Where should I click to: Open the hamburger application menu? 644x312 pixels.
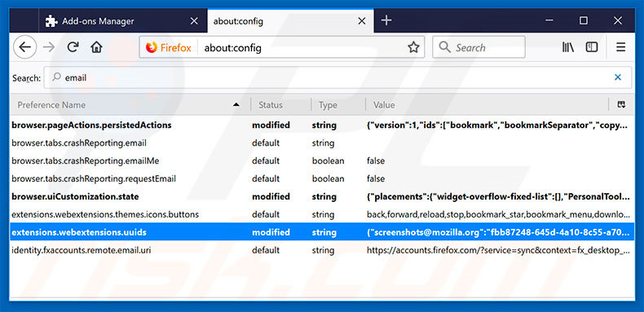point(620,47)
